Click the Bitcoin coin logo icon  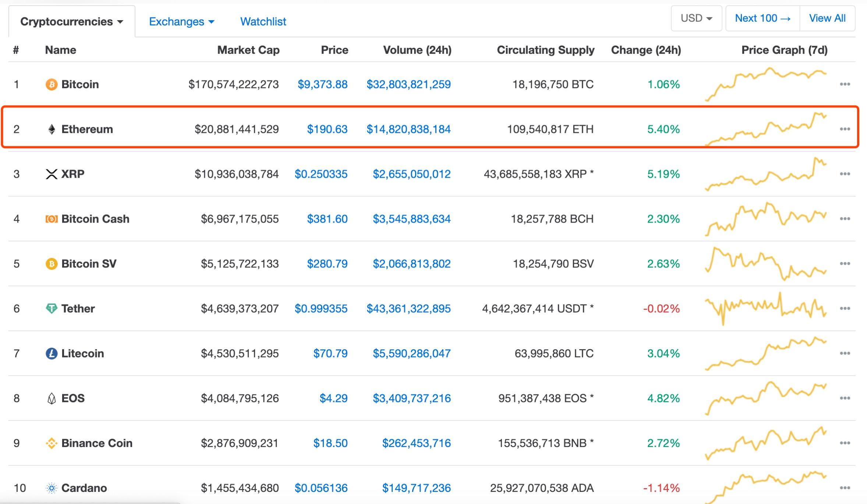pyautogui.click(x=51, y=85)
